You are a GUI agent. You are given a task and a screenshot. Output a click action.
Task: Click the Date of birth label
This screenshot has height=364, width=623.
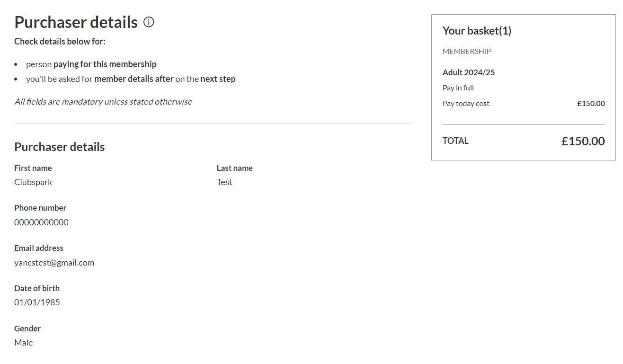tap(37, 288)
